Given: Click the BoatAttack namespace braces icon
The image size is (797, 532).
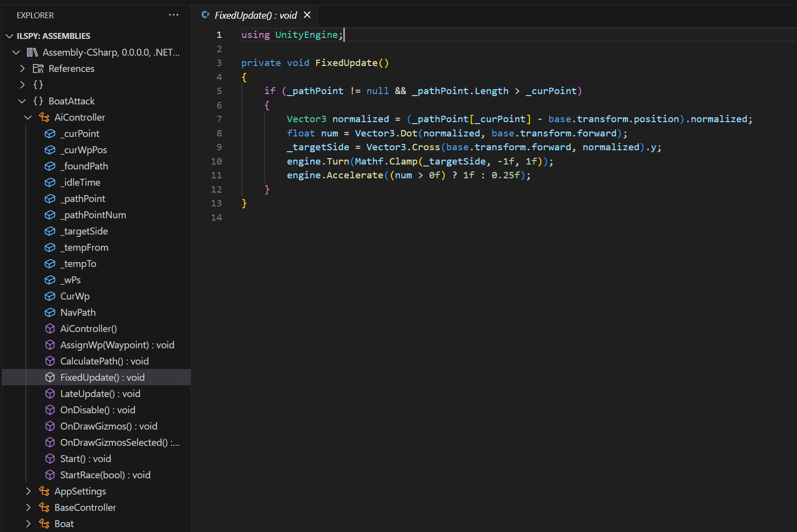Looking at the screenshot, I should (38, 101).
